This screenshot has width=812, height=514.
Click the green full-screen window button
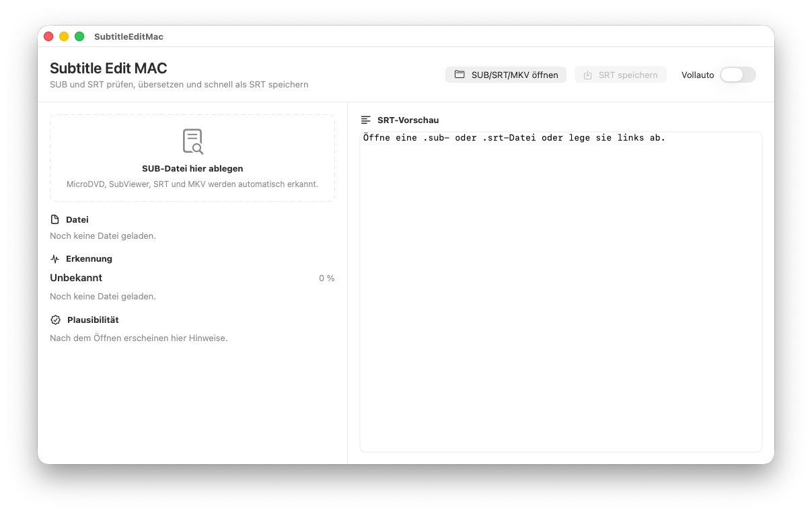coord(79,36)
